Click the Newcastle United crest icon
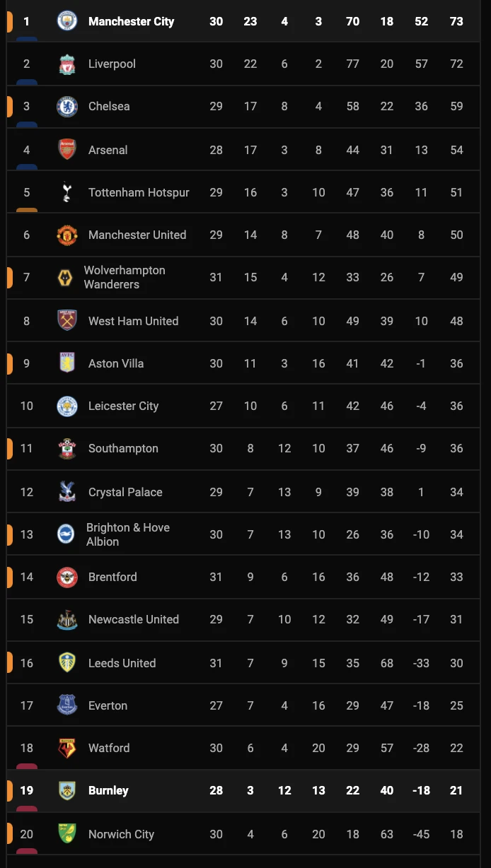The width and height of the screenshot is (491, 868). [67, 619]
